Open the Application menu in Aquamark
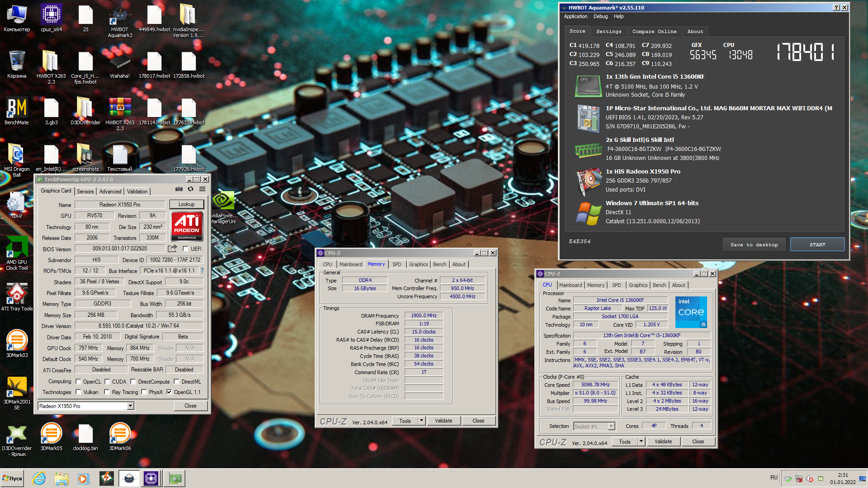868x488 pixels. pyautogui.click(x=576, y=16)
